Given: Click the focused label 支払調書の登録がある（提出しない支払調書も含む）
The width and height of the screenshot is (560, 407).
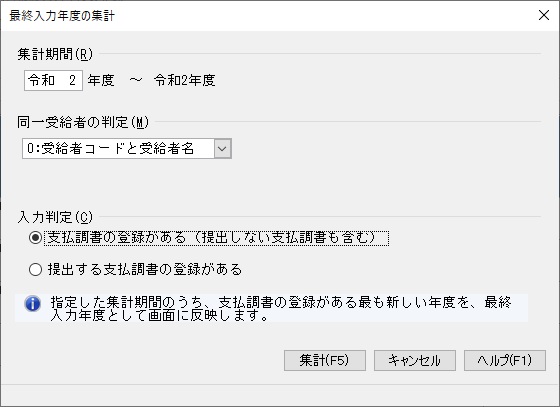Looking at the screenshot, I should pos(216,238).
